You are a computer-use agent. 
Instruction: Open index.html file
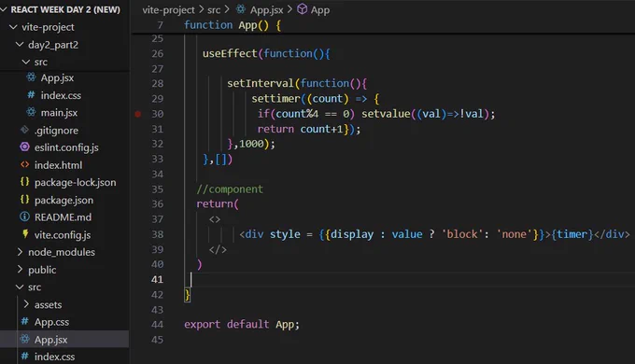coord(58,165)
